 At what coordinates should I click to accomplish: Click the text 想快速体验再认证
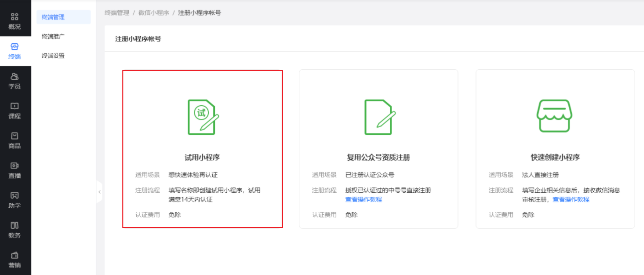(193, 175)
